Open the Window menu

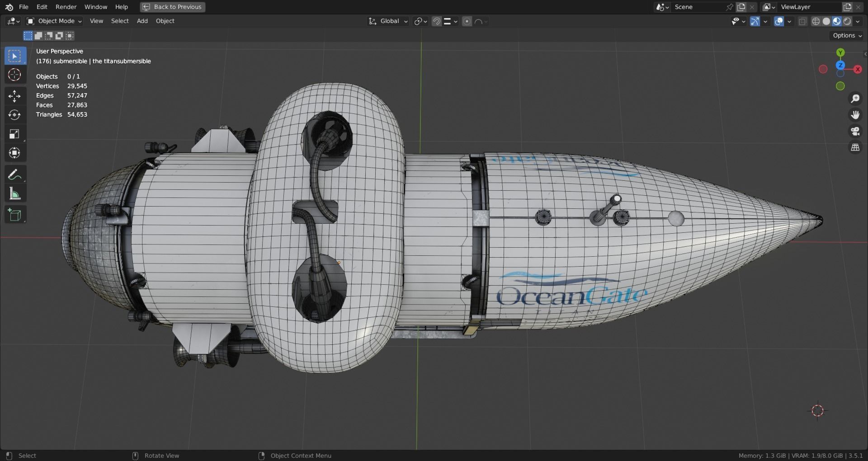[96, 7]
